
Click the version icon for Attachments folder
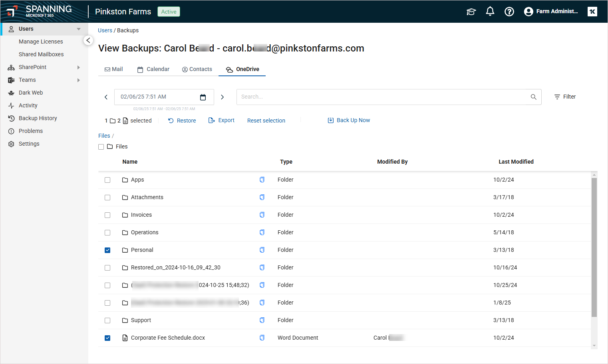point(262,197)
